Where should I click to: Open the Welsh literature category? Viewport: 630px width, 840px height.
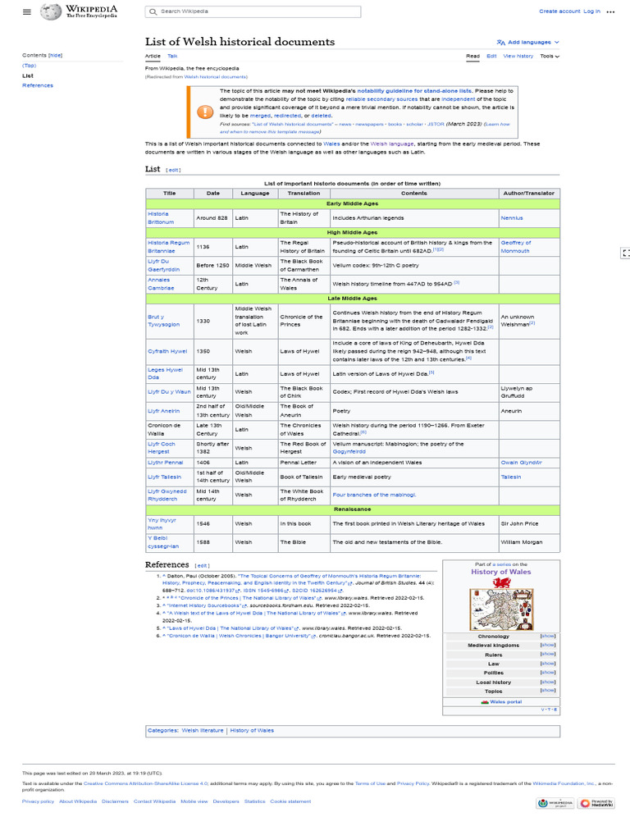point(203,731)
